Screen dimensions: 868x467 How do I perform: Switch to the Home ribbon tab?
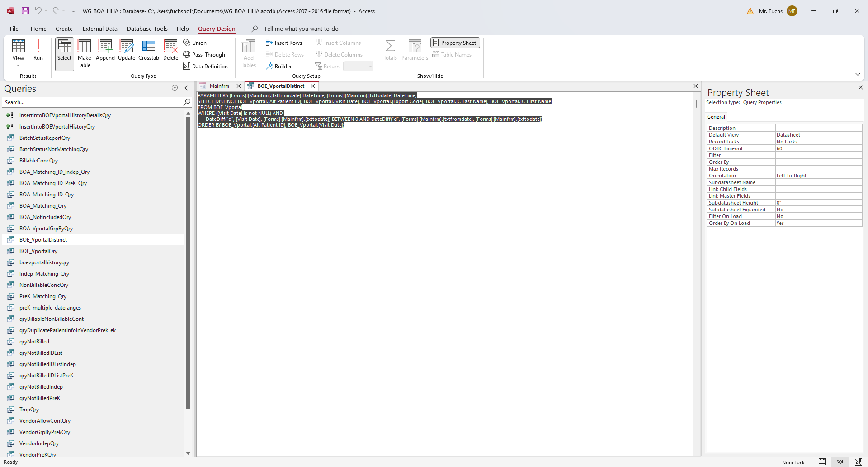[38, 29]
